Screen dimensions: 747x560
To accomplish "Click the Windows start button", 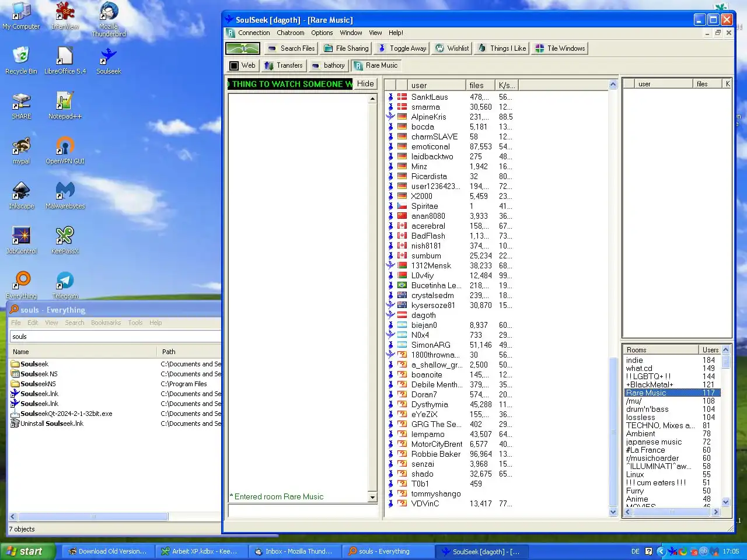I will click(28, 551).
